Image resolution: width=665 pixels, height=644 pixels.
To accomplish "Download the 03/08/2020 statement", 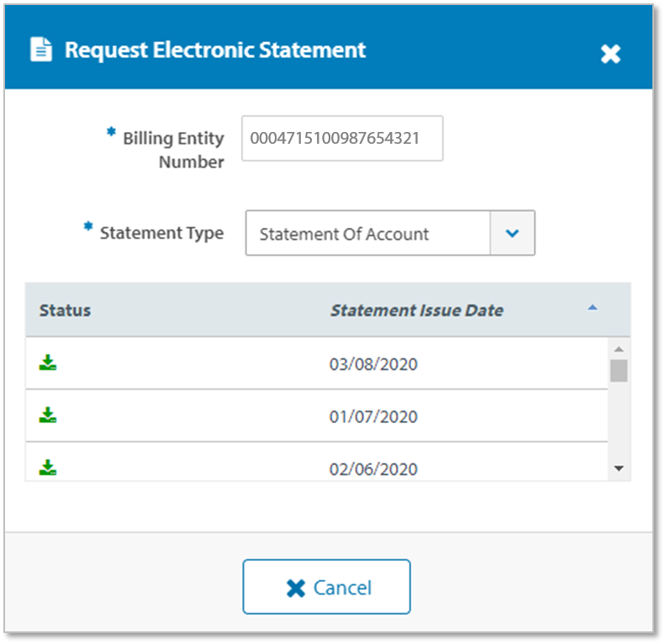I will [x=48, y=363].
